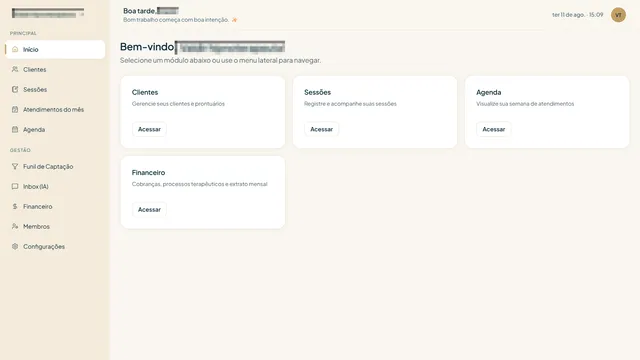
Task: Click the Agenda card title
Action: coord(489,92)
